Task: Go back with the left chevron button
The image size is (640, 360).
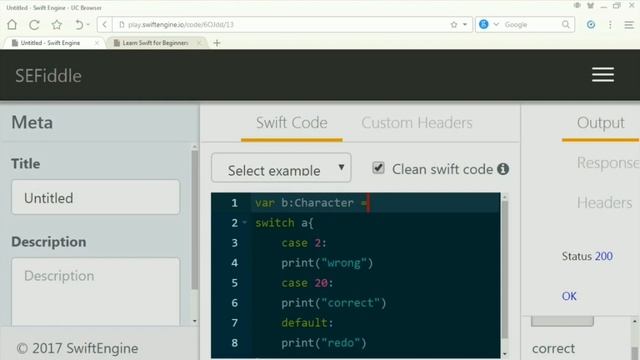Action: tap(104, 24)
